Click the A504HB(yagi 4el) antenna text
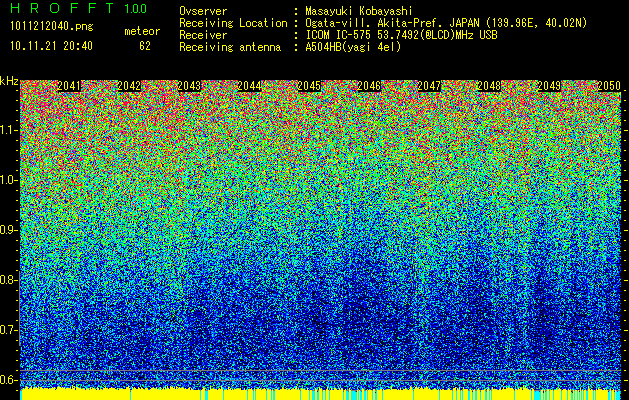 [353, 47]
